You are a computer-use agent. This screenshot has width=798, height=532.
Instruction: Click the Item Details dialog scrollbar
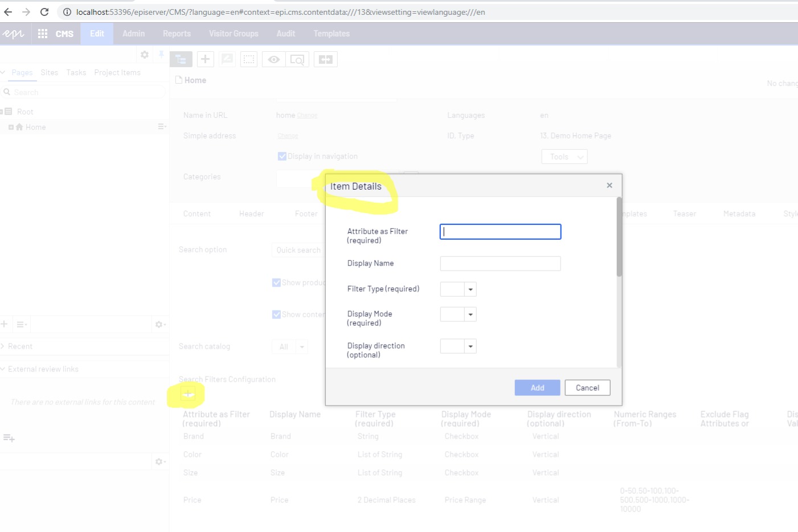[x=619, y=239]
